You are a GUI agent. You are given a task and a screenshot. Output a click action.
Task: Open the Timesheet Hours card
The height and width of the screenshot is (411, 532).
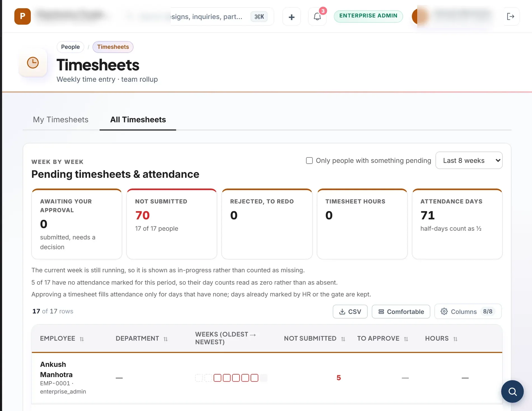362,224
